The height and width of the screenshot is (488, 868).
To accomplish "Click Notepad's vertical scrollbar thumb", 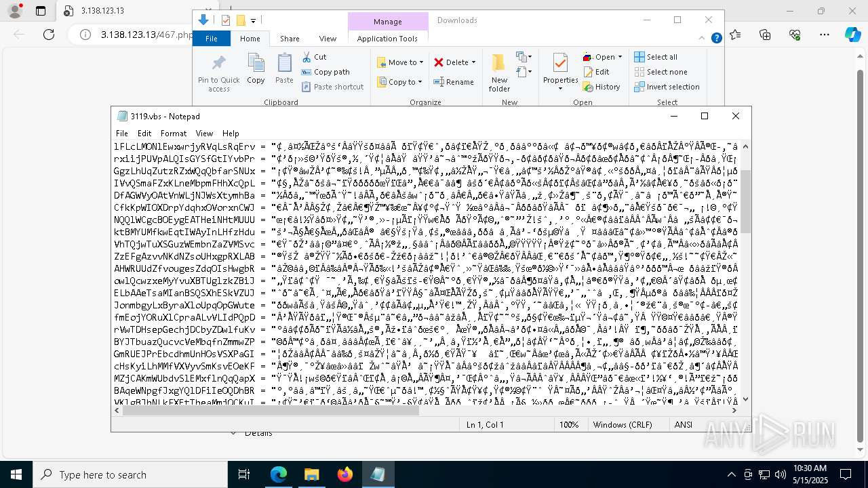I will coord(745,201).
